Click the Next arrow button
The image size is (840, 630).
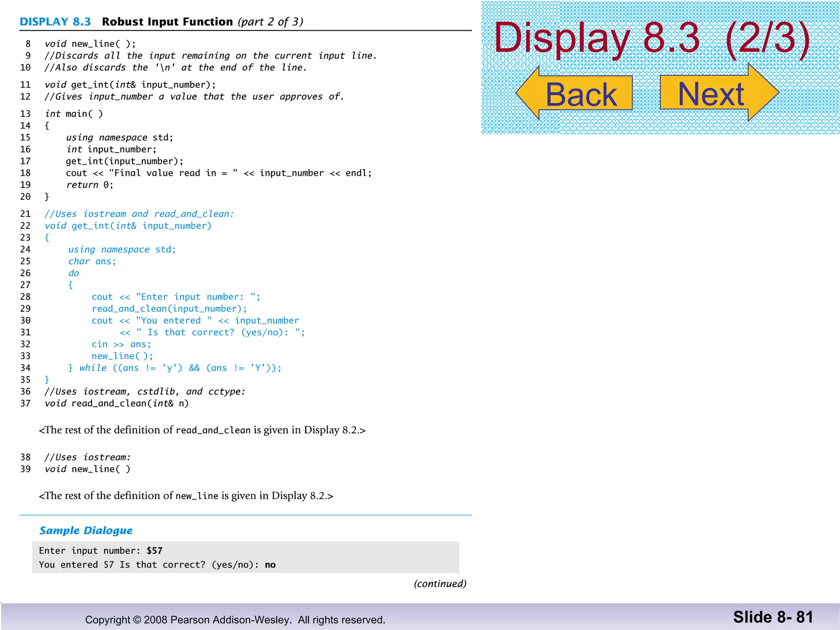pyautogui.click(x=719, y=93)
